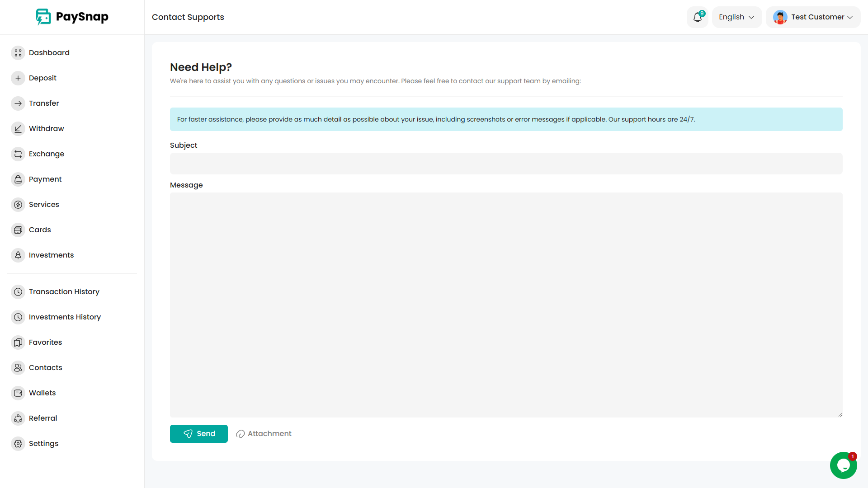Click the PaySnap logo

(72, 17)
